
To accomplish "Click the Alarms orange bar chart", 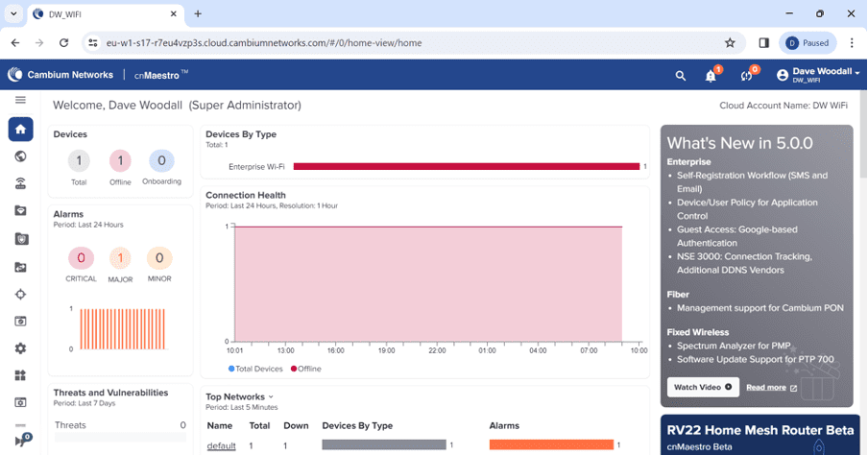I will pyautogui.click(x=122, y=329).
